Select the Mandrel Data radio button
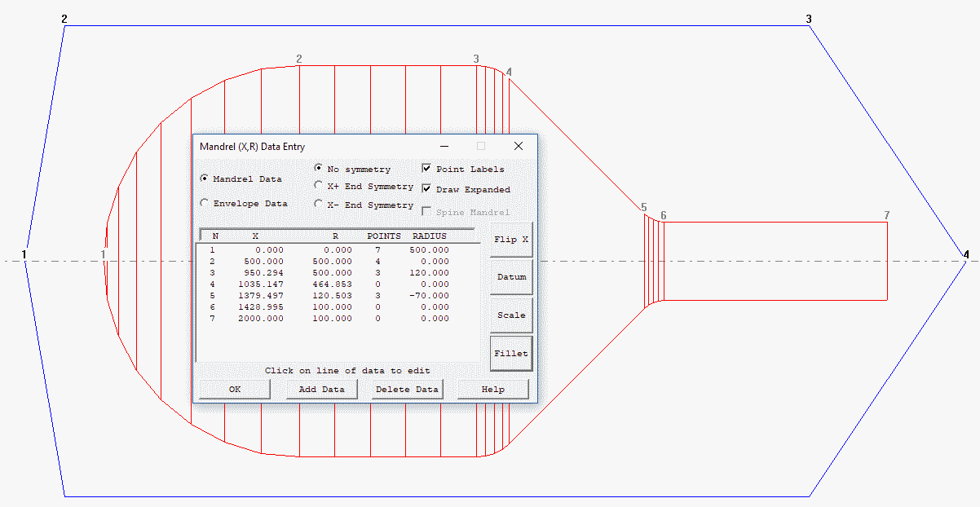The height and width of the screenshot is (507, 980). (x=204, y=179)
